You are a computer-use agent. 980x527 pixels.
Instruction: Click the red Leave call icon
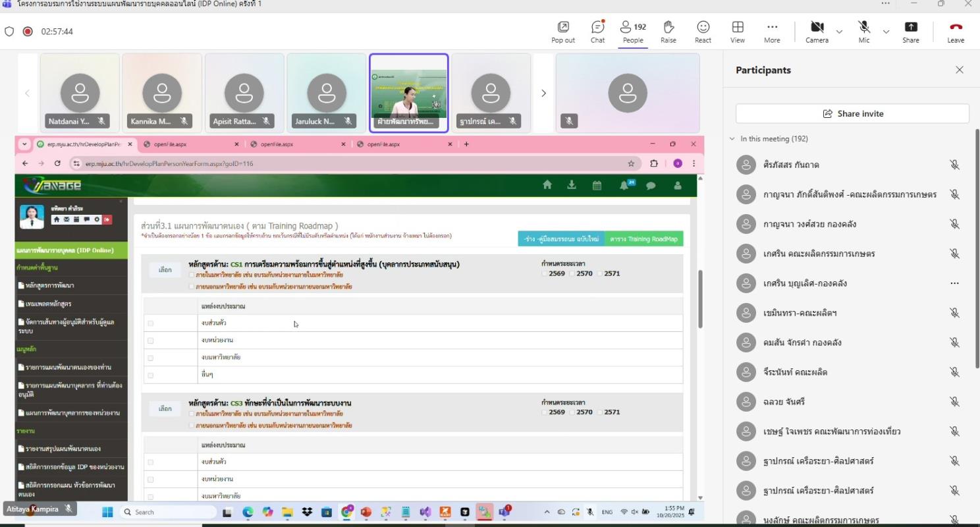(955, 31)
